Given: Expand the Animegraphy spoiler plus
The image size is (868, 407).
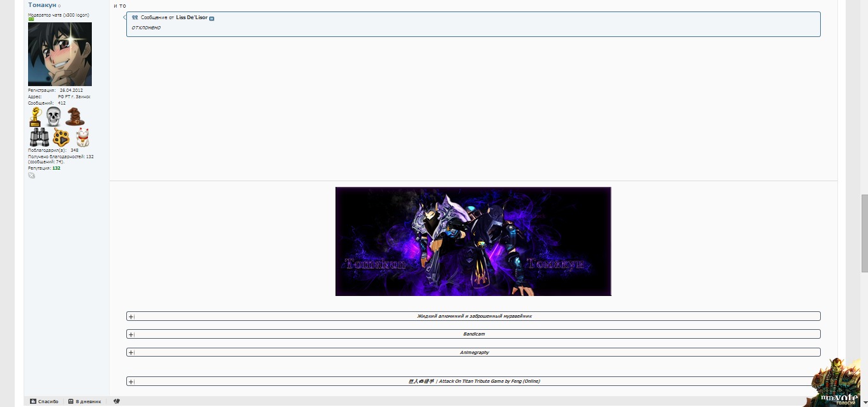Looking at the screenshot, I should (131, 352).
